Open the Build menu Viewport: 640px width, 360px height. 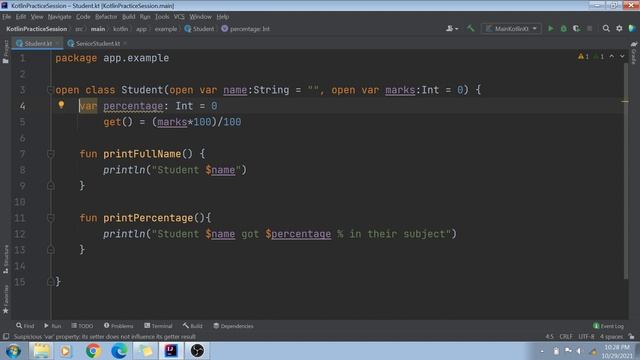pyautogui.click(x=129, y=17)
